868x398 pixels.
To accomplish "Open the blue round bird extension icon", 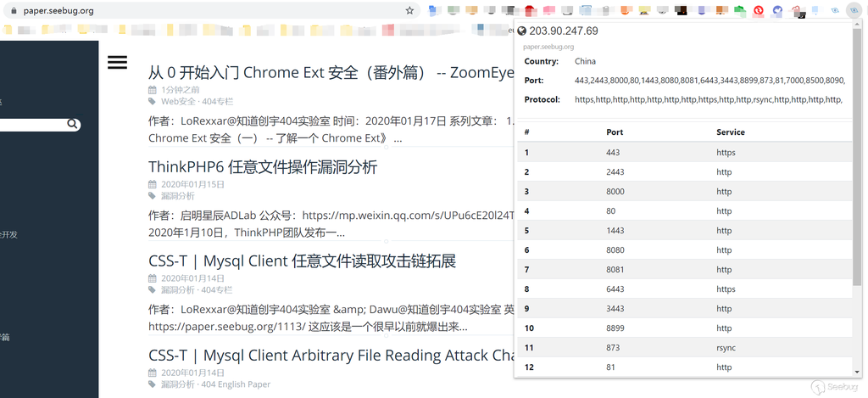I will tap(777, 11).
